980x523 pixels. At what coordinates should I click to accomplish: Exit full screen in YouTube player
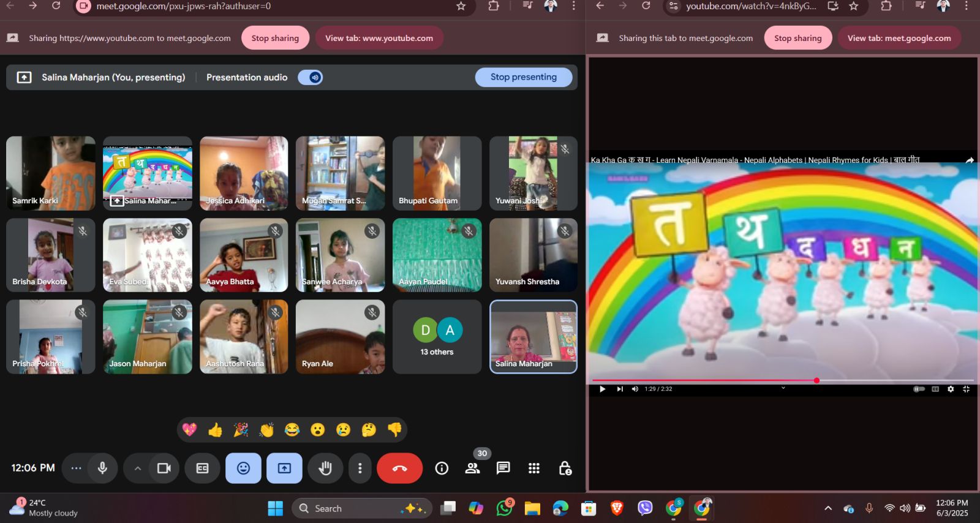(966, 389)
